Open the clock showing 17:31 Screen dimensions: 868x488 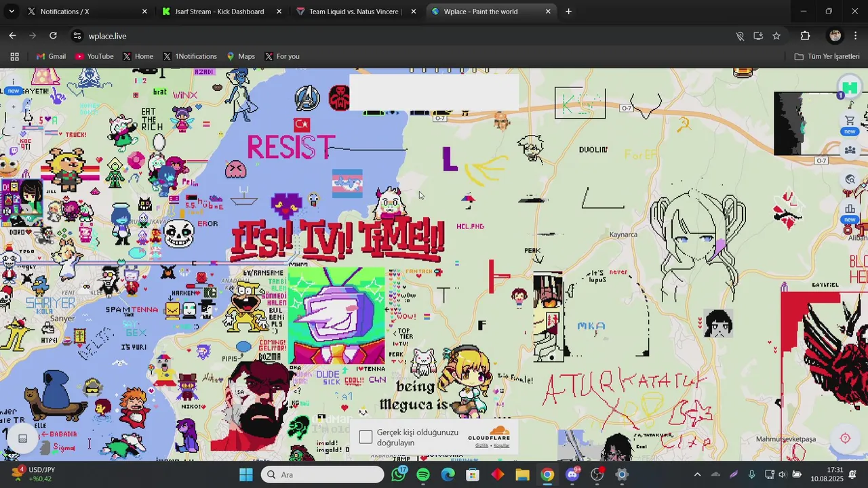pyautogui.click(x=827, y=474)
